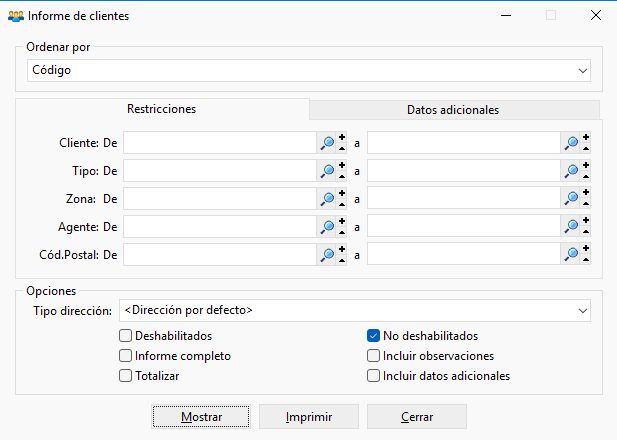Click the Imprimir button
The height and width of the screenshot is (440, 617).
(309, 417)
